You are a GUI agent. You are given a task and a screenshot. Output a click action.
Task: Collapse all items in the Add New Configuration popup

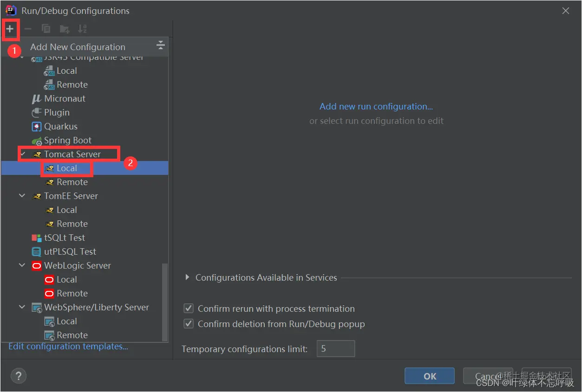pyautogui.click(x=160, y=45)
